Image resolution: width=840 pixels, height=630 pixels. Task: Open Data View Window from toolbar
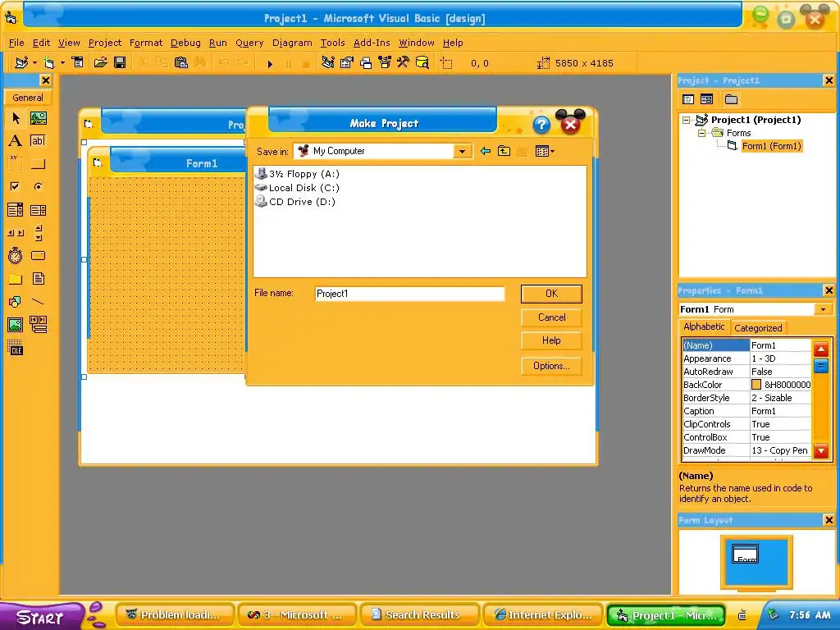point(422,62)
